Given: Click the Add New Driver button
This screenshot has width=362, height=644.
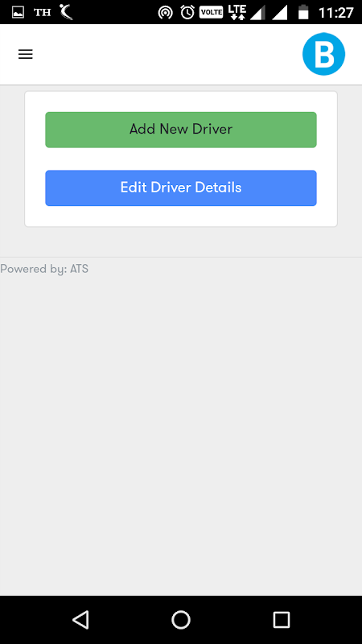Looking at the screenshot, I should [181, 130].
